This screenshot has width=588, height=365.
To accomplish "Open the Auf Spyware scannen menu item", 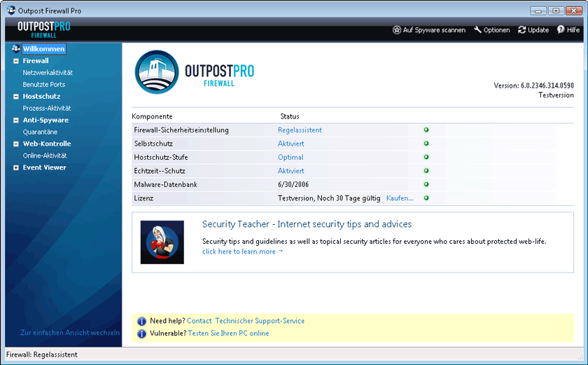I will click(429, 30).
